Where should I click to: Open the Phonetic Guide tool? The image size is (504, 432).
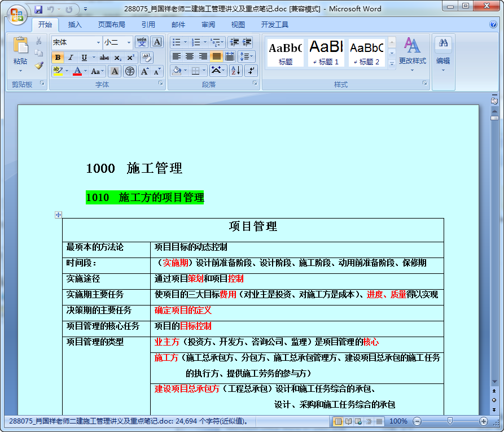click(142, 42)
